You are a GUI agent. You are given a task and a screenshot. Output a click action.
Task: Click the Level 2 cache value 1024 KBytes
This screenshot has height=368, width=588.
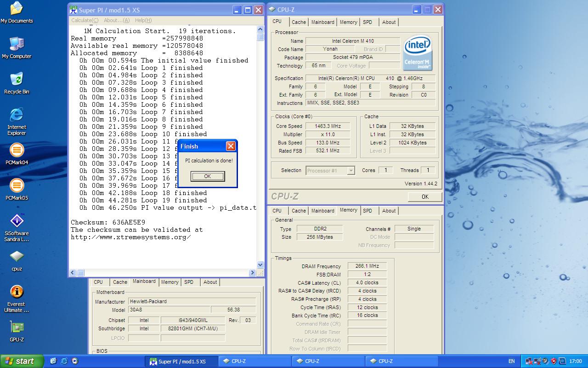tap(413, 143)
